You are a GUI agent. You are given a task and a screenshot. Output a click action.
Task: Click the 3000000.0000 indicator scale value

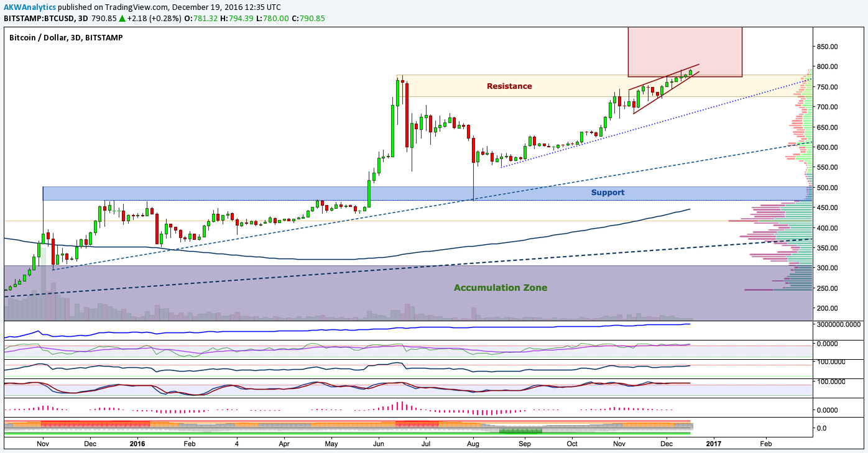point(839,324)
